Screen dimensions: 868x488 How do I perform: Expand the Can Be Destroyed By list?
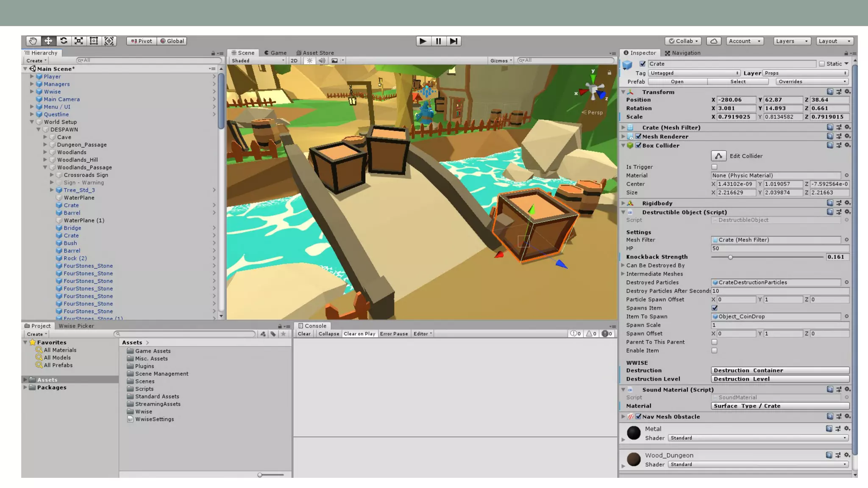pos(623,266)
